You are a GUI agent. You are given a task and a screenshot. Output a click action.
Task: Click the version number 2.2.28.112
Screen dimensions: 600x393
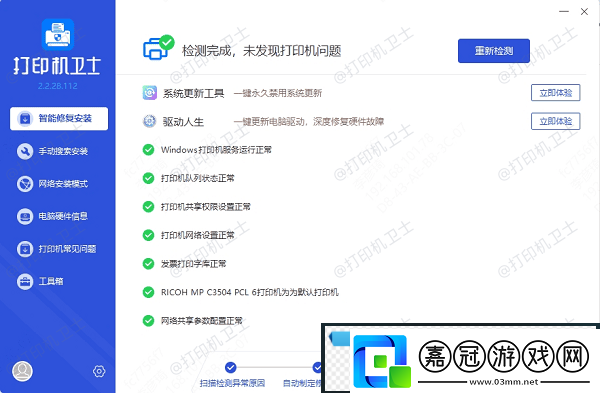(x=57, y=86)
